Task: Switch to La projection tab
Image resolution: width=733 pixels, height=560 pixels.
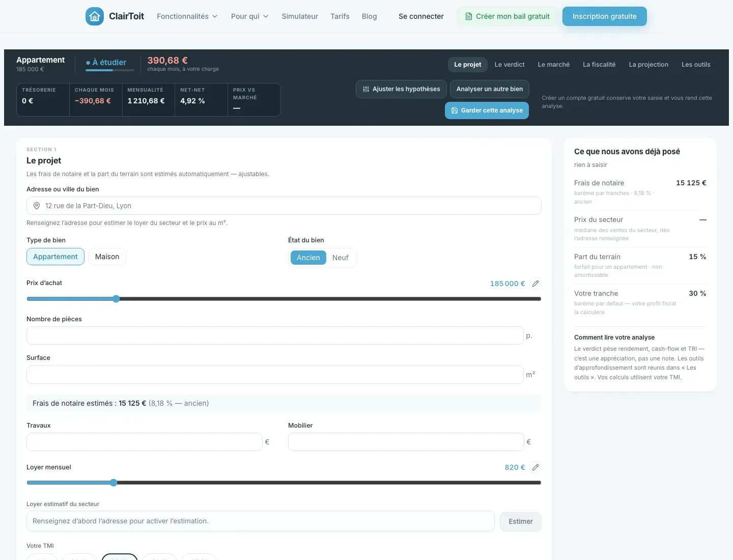Action: (649, 65)
